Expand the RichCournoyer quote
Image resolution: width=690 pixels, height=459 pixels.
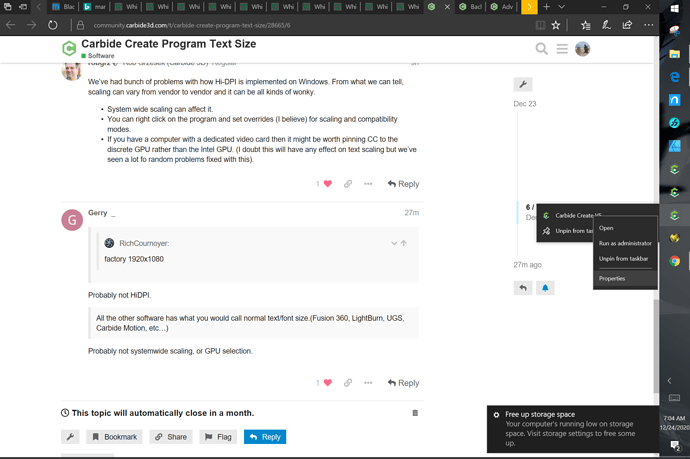(394, 243)
